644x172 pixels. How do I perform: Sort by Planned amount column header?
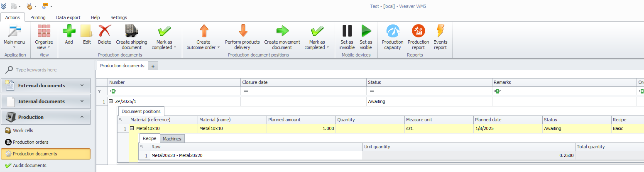pos(301,120)
